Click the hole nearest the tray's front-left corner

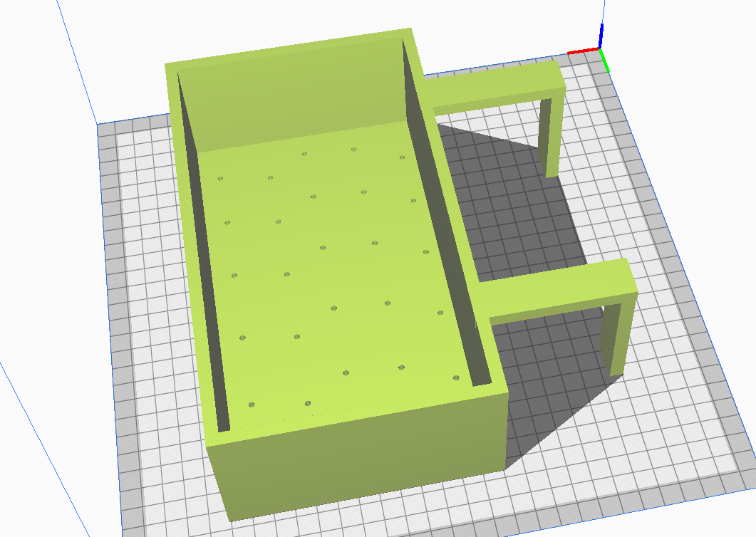click(x=252, y=405)
